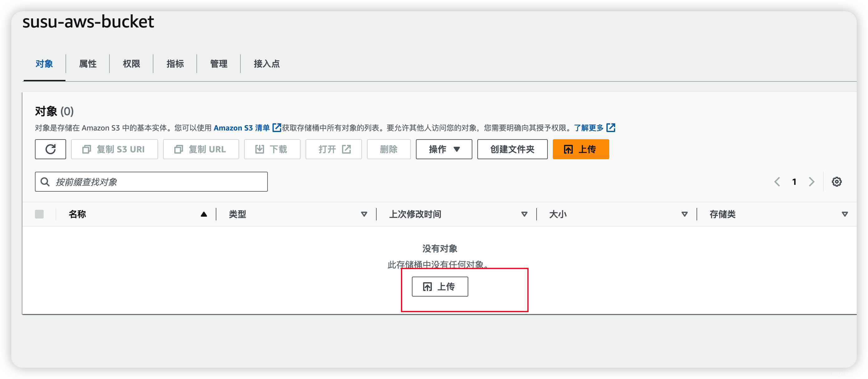
Task: Focus the 按前缀查找对象 search field
Action: [x=151, y=182]
